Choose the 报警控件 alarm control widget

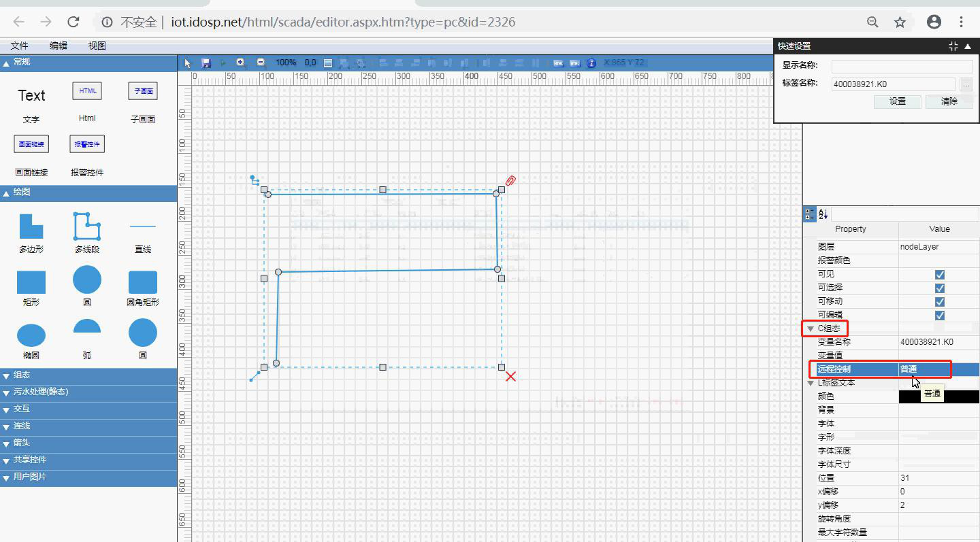(87, 144)
